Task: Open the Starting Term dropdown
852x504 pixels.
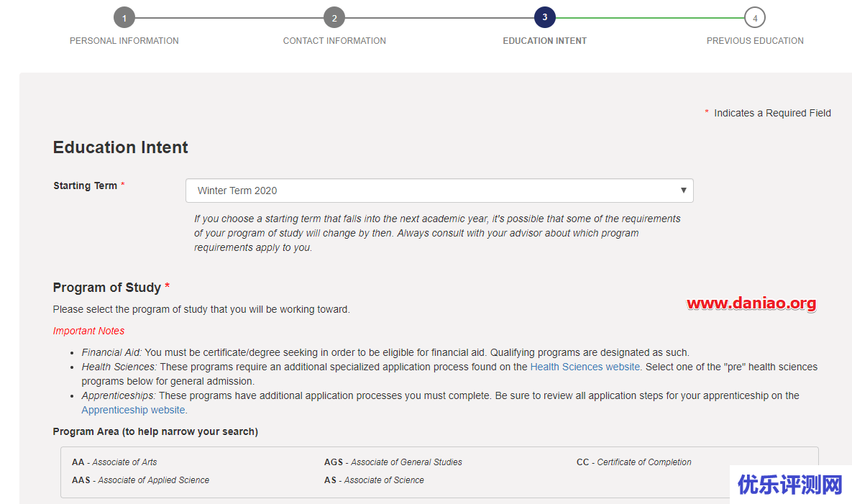Action: tap(439, 191)
